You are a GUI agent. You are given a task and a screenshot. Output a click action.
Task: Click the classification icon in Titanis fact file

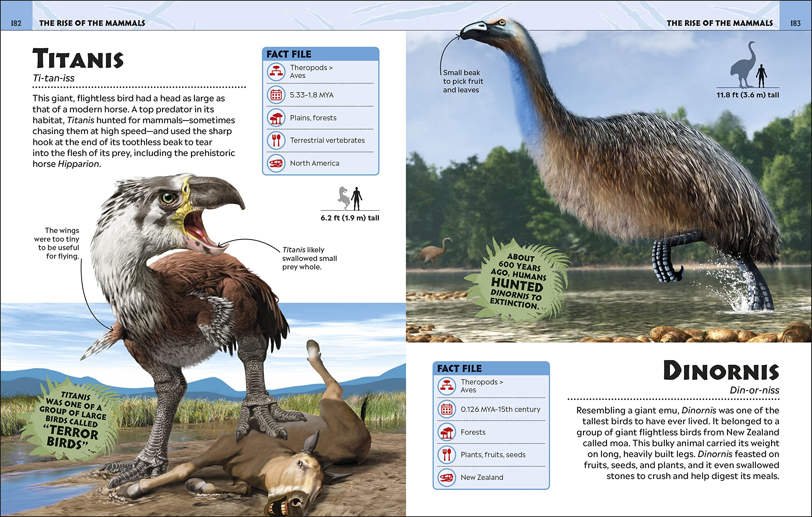(276, 72)
